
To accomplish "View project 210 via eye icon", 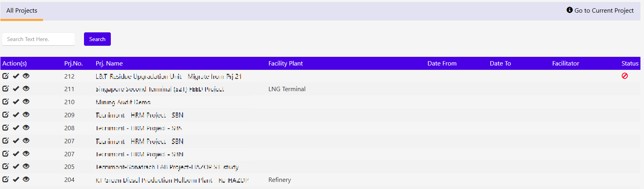I will [26, 101].
